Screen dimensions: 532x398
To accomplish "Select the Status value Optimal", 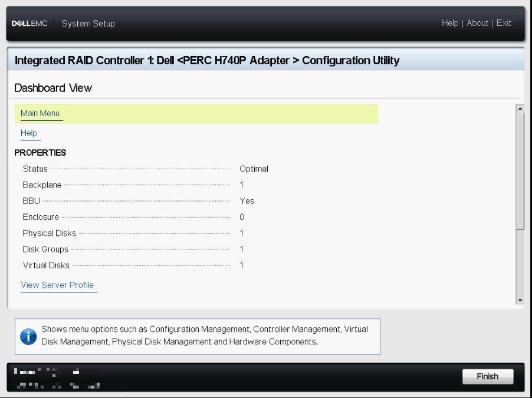I will click(x=254, y=169).
